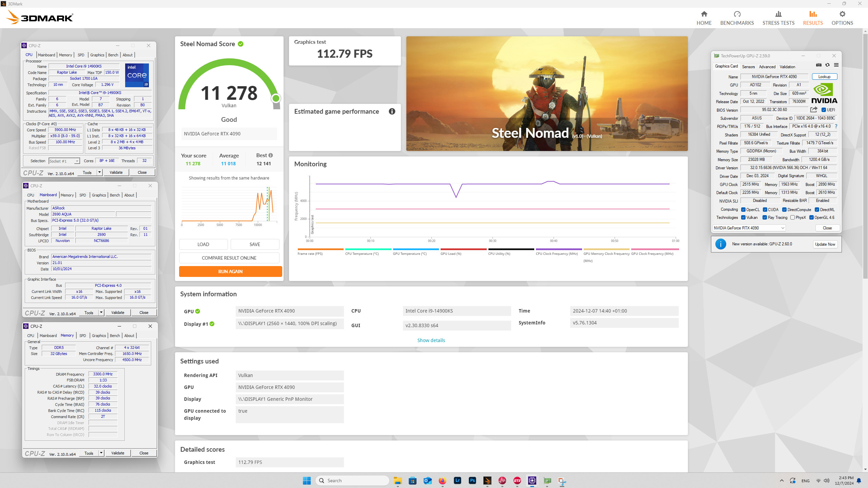Click COMPARE RESULT ONLINE
This screenshot has width=868, height=488.
click(x=229, y=258)
